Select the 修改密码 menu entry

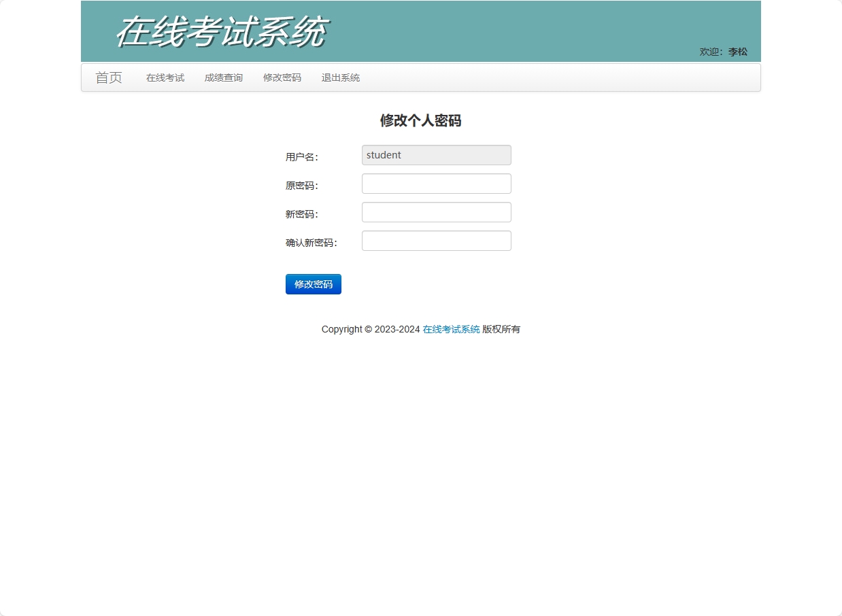click(x=282, y=78)
